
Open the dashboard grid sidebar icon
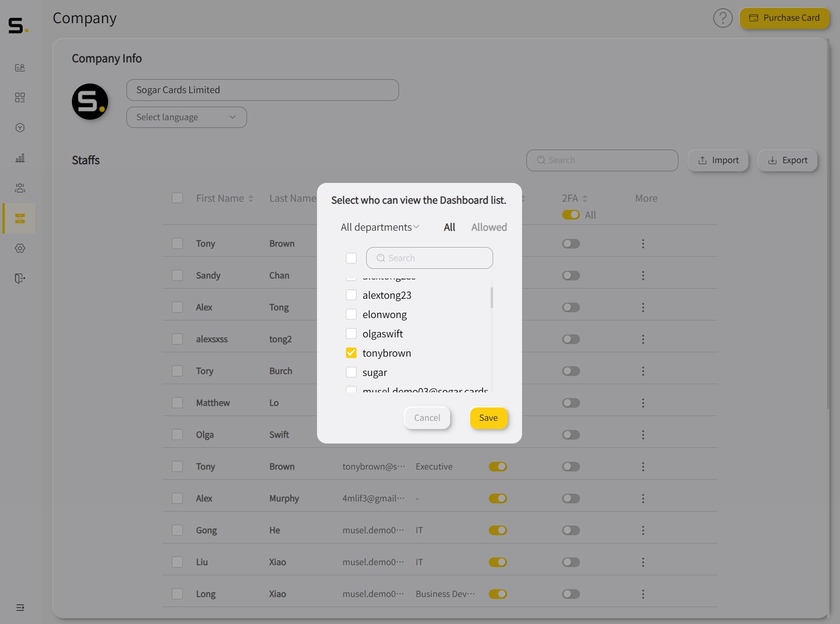[20, 97]
